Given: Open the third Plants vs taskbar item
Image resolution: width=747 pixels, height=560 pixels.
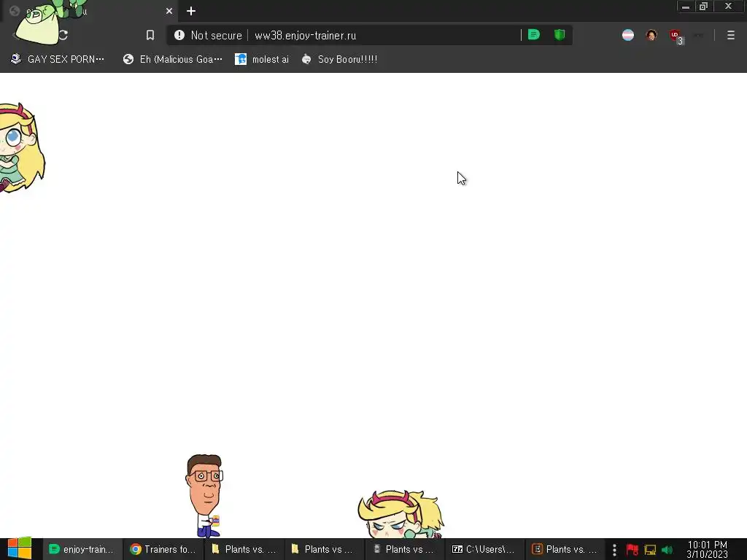Looking at the screenshot, I should pos(404,549).
